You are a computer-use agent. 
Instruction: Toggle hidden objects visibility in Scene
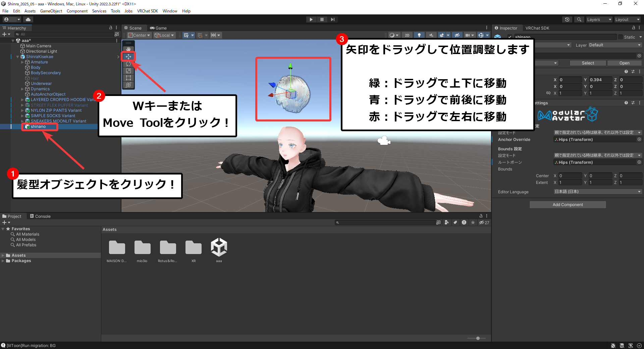[x=457, y=35]
